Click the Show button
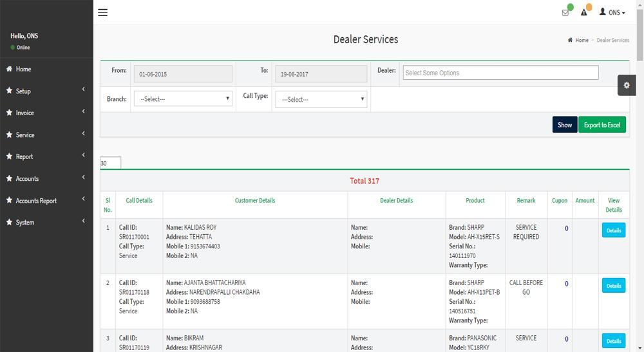The height and width of the screenshot is (352, 644). 565,125
